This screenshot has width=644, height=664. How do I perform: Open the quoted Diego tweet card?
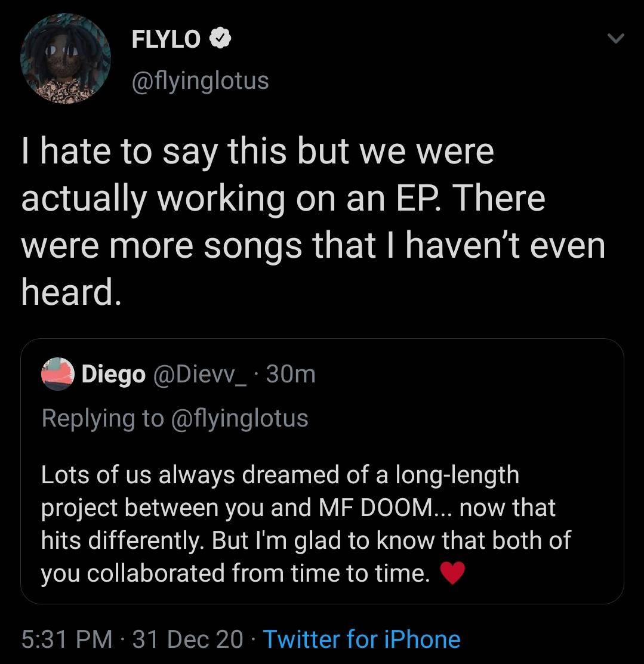[x=322, y=471]
